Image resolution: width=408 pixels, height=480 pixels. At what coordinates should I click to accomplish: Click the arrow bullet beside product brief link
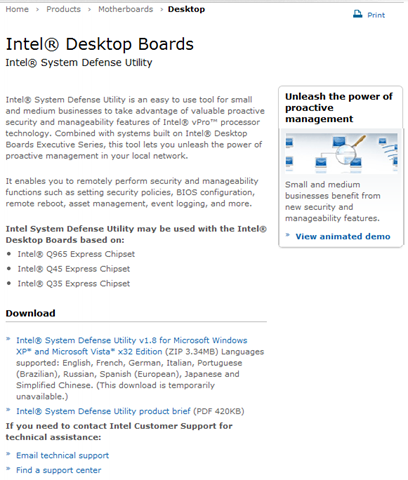(8, 410)
